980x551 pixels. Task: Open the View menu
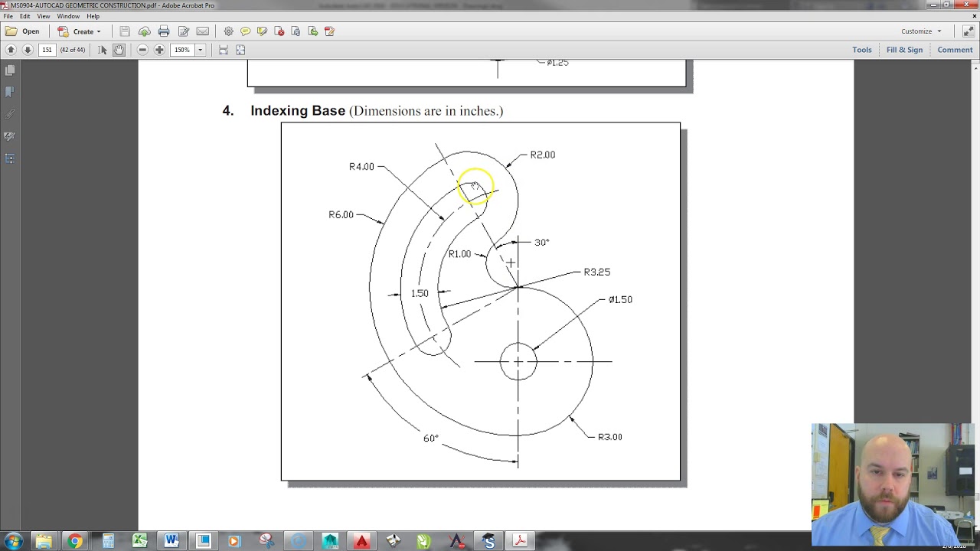click(44, 16)
